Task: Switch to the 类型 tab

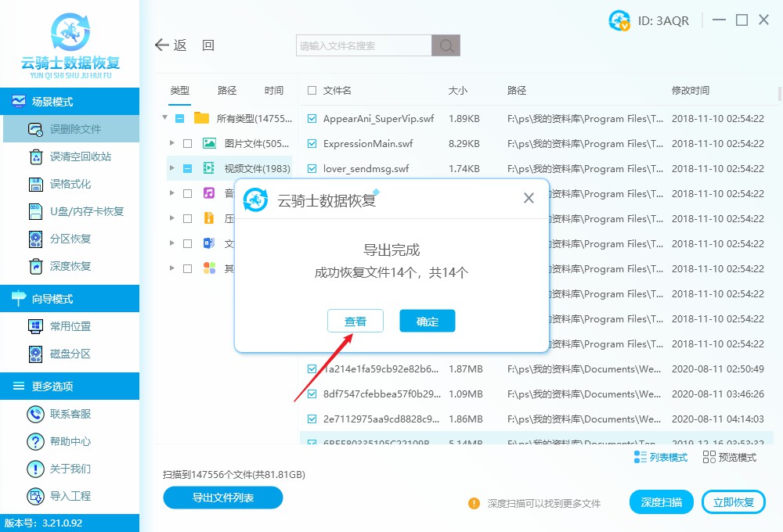Action: pos(180,90)
